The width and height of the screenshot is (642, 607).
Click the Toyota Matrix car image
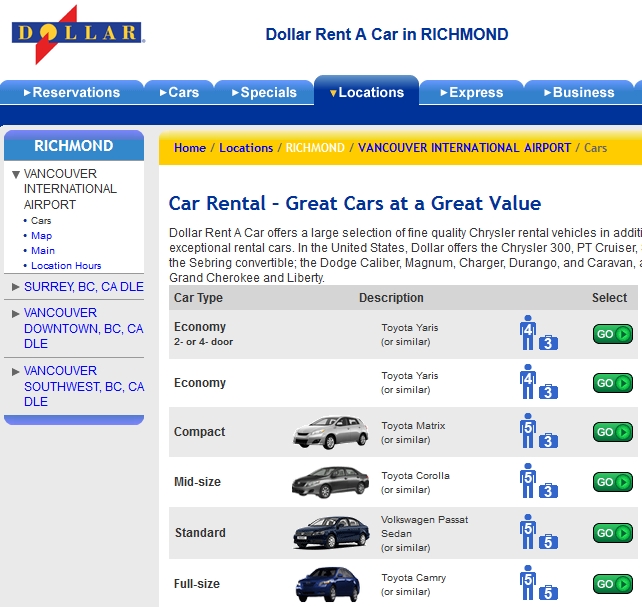point(330,432)
